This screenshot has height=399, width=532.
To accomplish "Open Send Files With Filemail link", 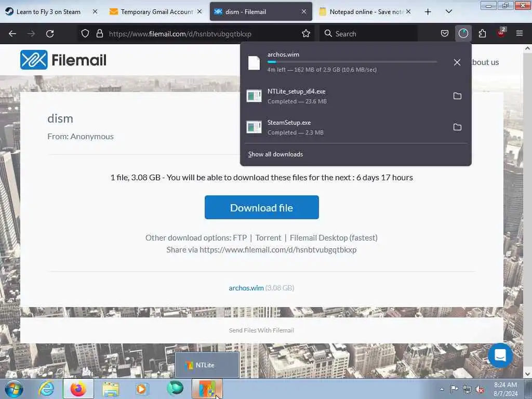I will coord(261,330).
